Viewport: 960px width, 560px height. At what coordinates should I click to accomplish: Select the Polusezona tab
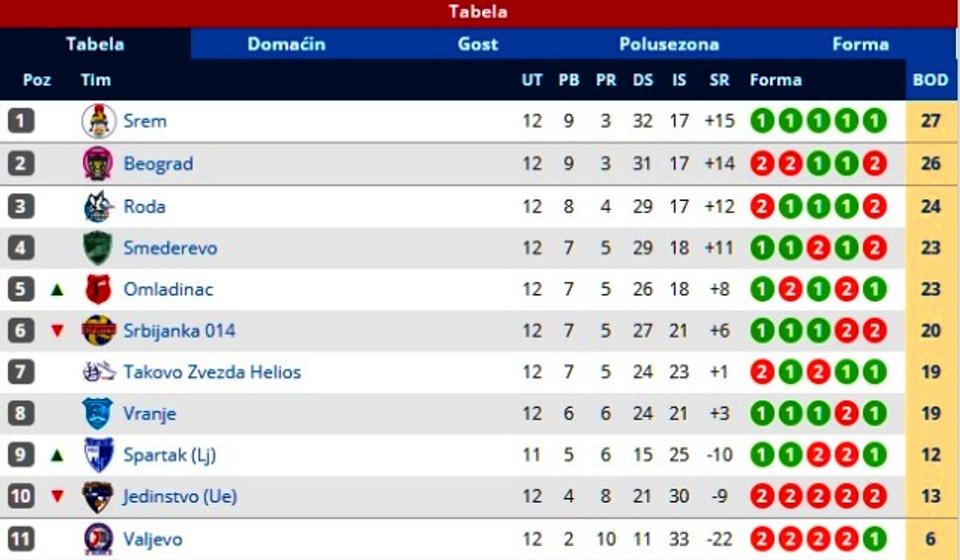[669, 44]
